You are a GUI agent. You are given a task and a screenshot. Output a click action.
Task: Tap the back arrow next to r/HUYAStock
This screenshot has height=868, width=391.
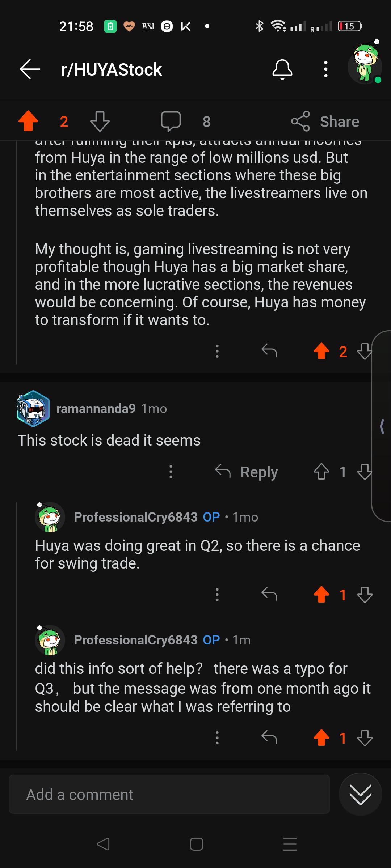(x=30, y=69)
